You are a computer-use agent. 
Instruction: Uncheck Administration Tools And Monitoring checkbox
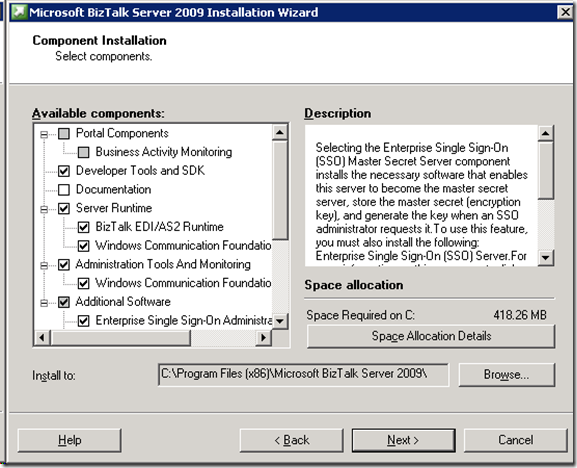click(x=64, y=265)
